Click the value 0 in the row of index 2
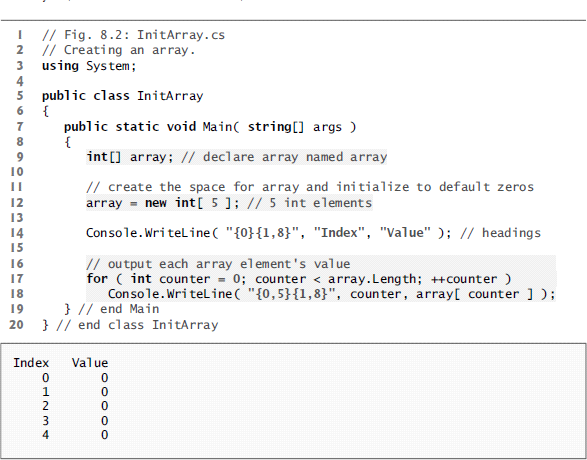 coord(104,406)
